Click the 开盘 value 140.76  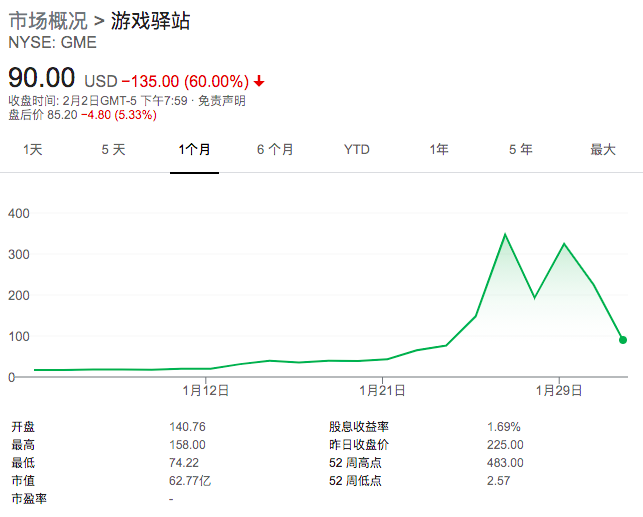pos(187,427)
